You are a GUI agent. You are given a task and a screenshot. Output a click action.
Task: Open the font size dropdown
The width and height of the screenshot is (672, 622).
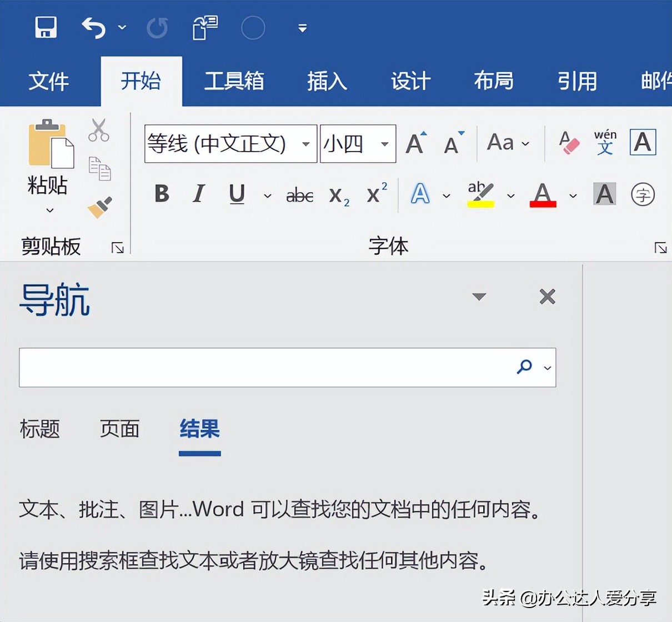[385, 144]
